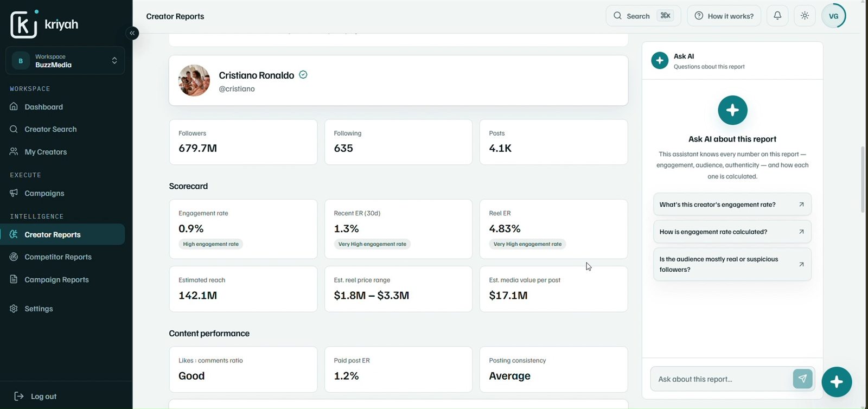Click the How it works? button
The image size is (868, 409).
tap(724, 16)
